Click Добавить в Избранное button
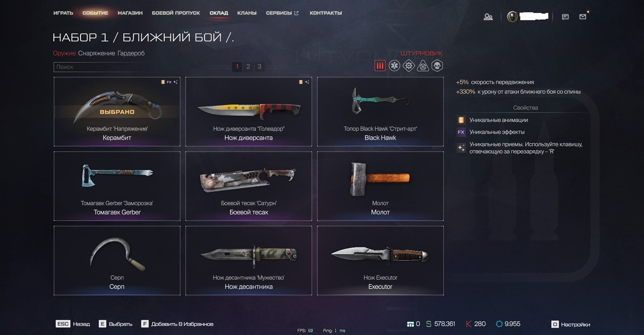 [x=177, y=324]
